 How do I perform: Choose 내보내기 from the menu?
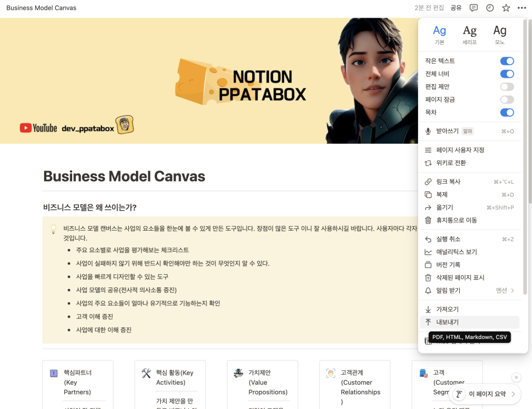click(470, 322)
